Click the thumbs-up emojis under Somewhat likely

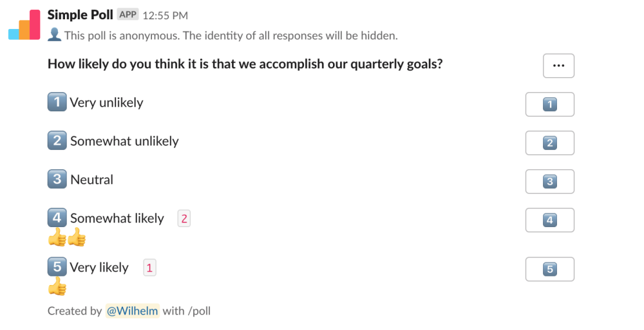67,239
